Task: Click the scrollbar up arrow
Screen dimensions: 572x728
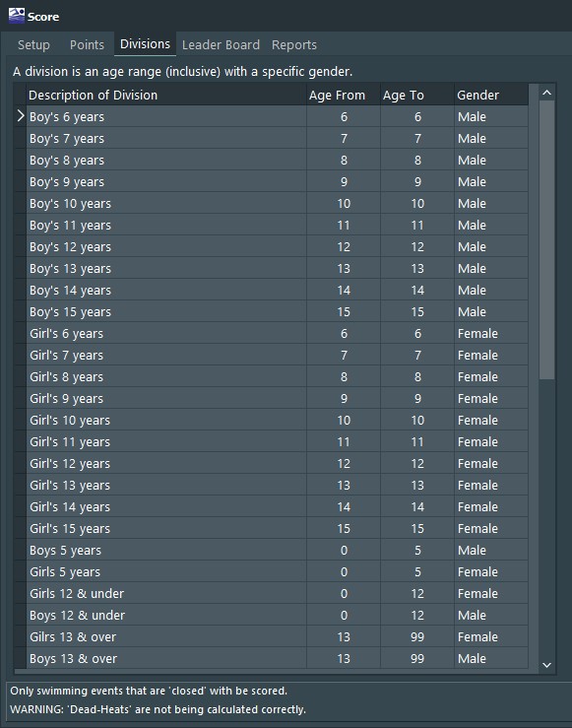Action: pyautogui.click(x=547, y=93)
